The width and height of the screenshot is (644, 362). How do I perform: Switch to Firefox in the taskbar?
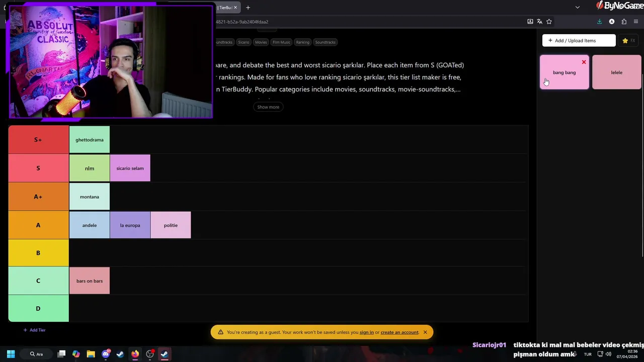pos(135,354)
